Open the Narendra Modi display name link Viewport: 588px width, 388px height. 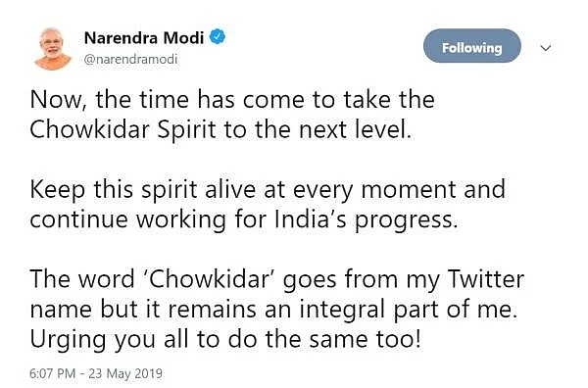[144, 38]
